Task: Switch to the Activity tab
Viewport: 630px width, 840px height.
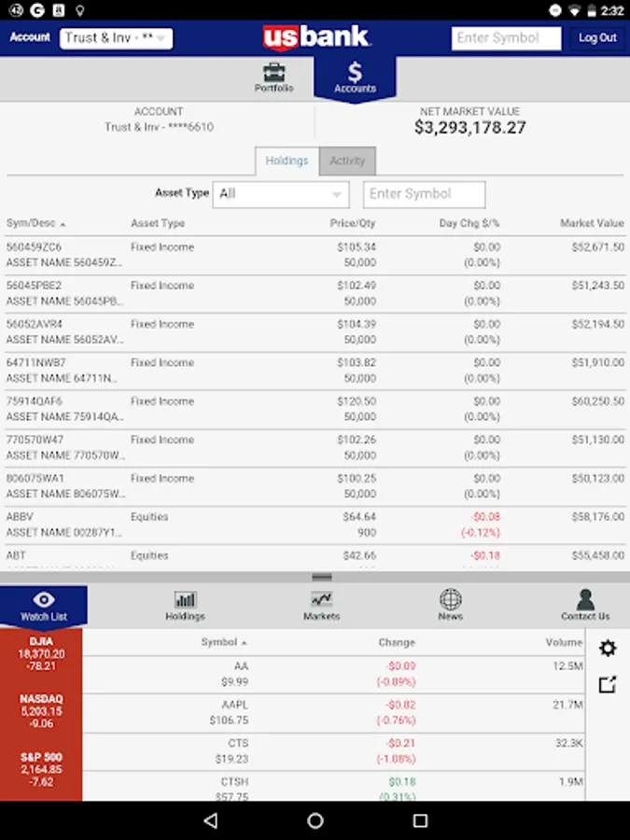Action: [x=347, y=161]
